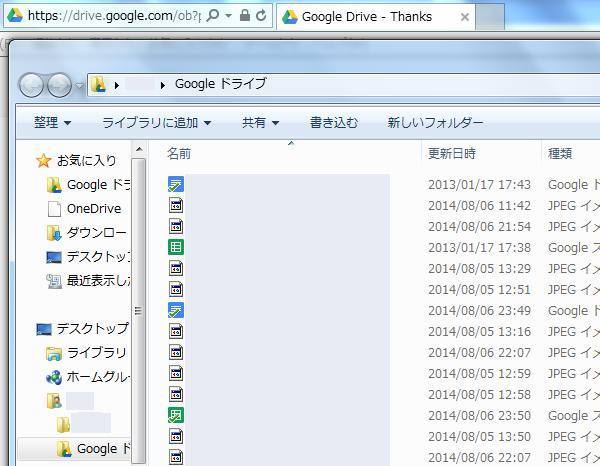Click the Explorer forward arrow button
Image resolution: width=600 pixels, height=466 pixels.
pyautogui.click(x=60, y=85)
